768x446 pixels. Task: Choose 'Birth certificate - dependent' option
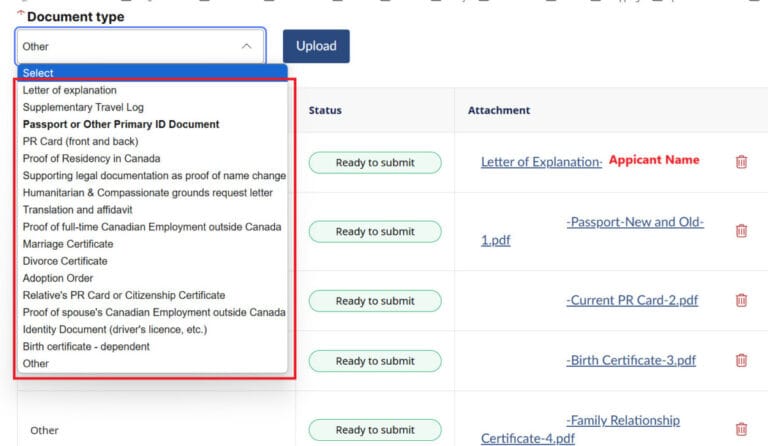tap(86, 346)
